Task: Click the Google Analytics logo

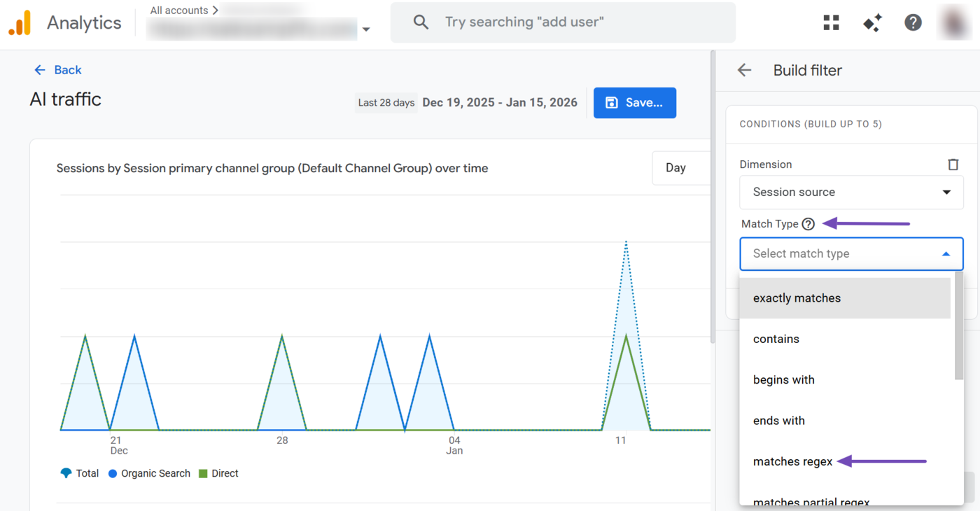Action: [x=20, y=23]
